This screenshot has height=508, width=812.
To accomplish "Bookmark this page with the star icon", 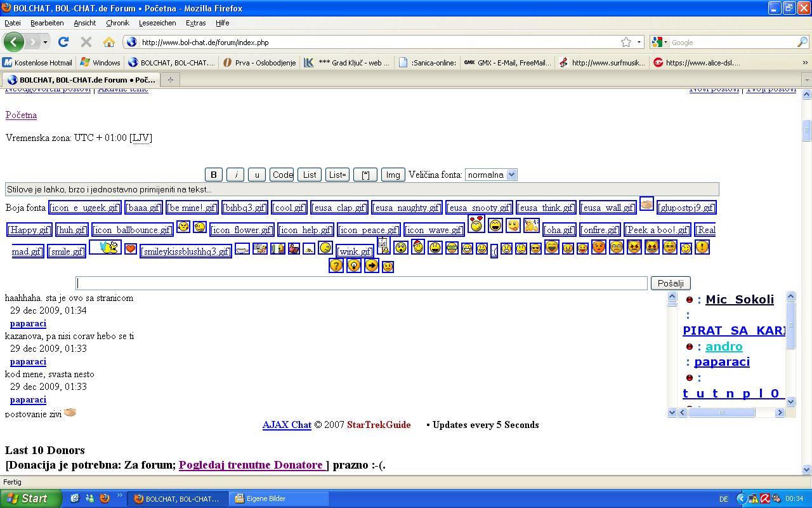I will 626,42.
